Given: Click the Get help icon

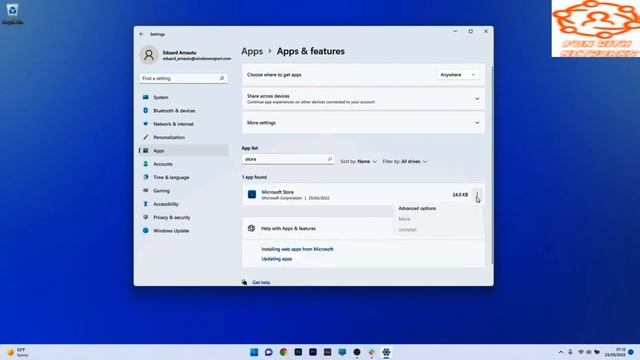Looking at the screenshot, I should coord(244,282).
